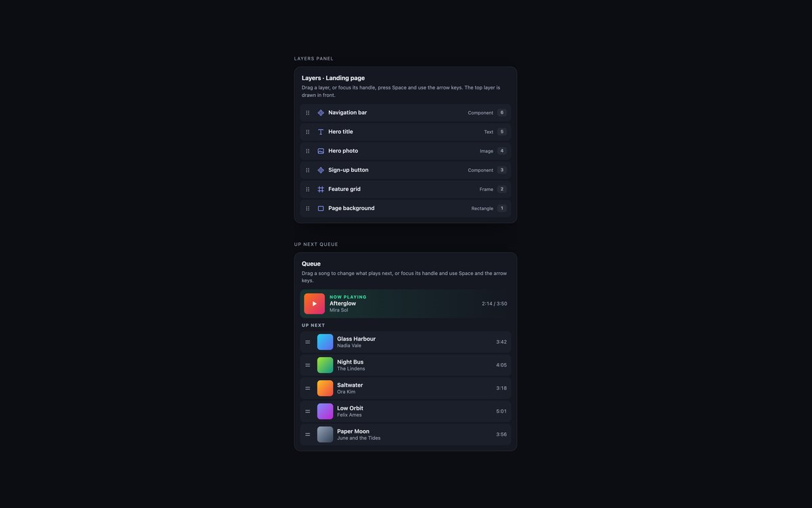Click June and the Tides artist name
812x508 pixels.
click(359, 438)
